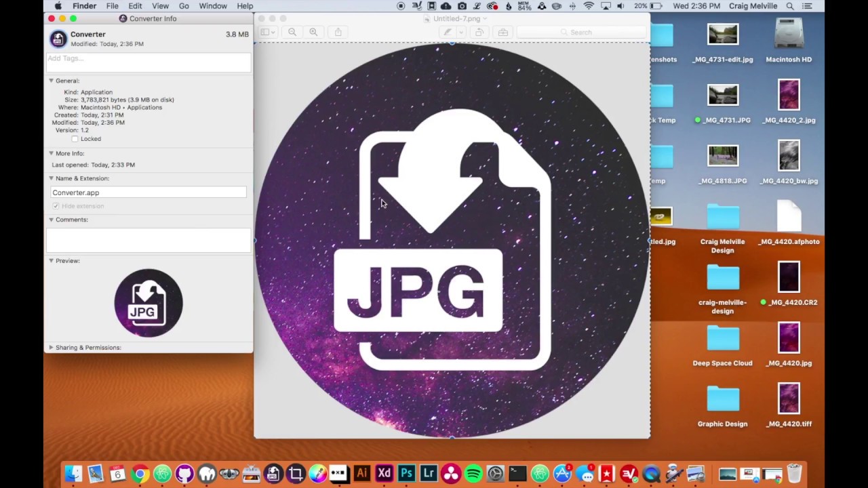Viewport: 868px width, 488px height.
Task: Open the Go menu
Action: point(184,6)
